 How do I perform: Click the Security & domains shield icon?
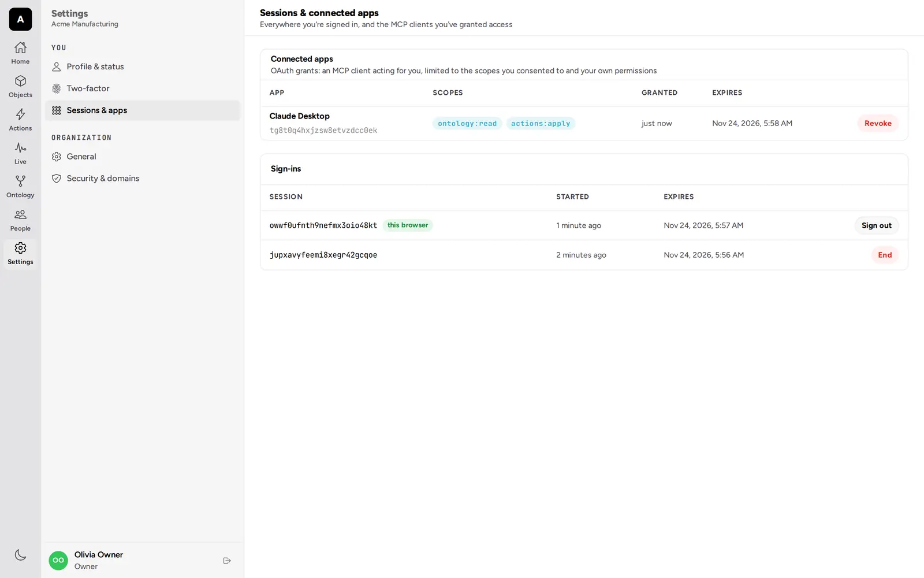pos(57,179)
